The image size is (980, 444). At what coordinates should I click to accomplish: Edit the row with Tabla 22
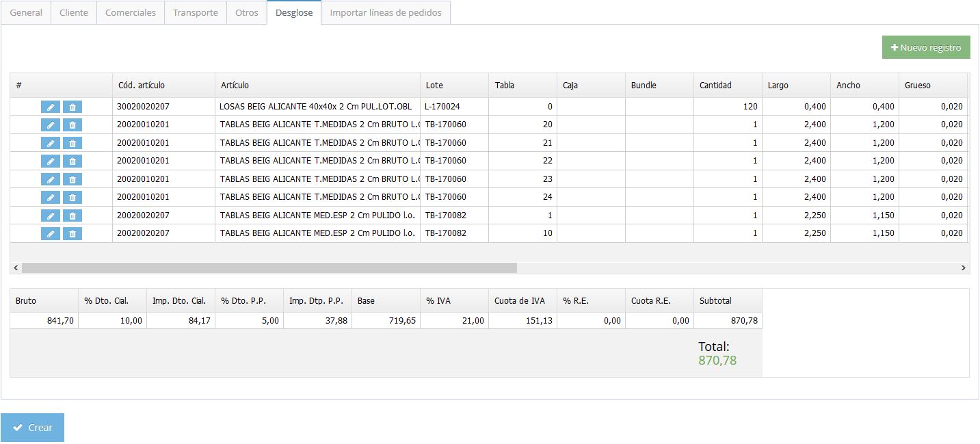[x=51, y=161]
